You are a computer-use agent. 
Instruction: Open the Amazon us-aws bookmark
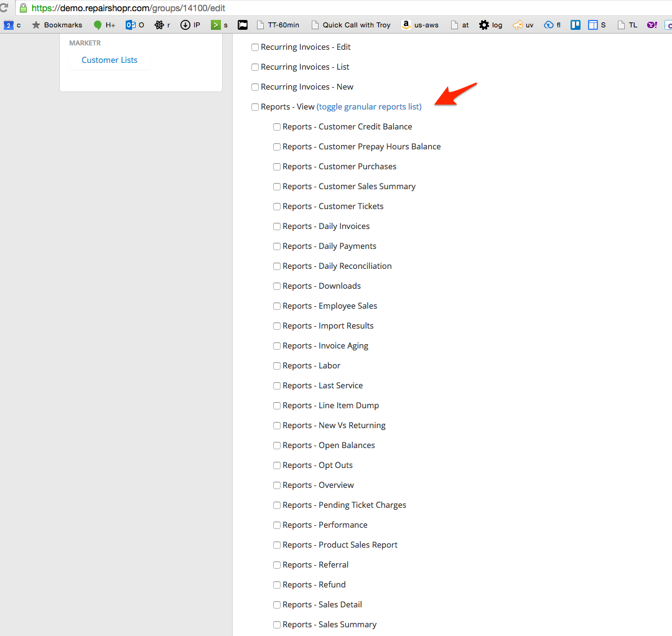[x=420, y=25]
